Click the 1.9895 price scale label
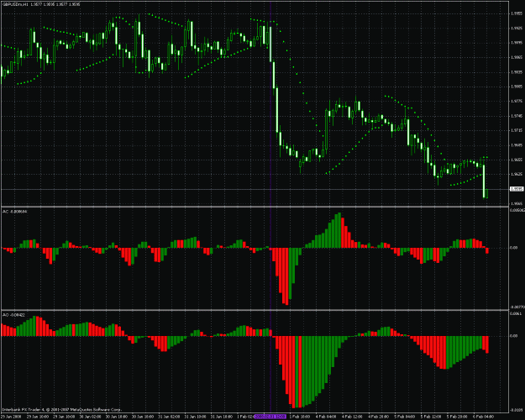 coord(517,43)
